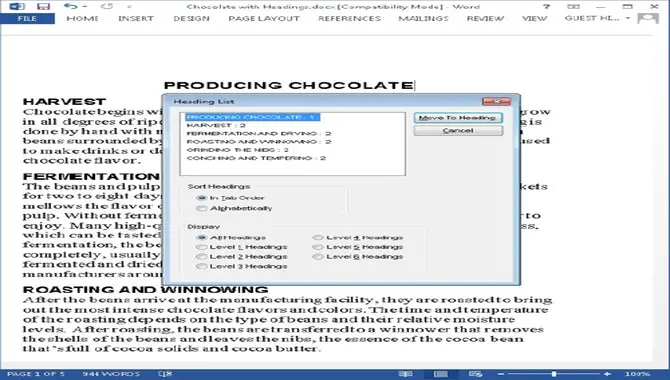Open the REFERENCES ribbon tab

click(x=349, y=18)
